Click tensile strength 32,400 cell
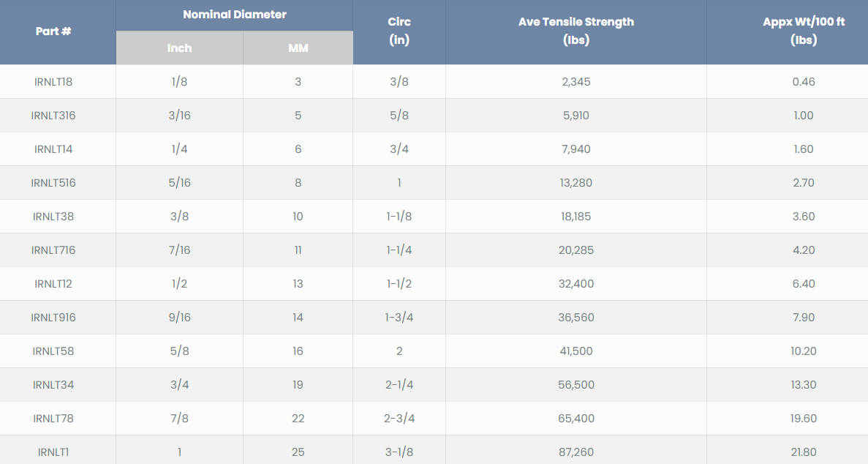The width and height of the screenshot is (868, 464). [575, 284]
